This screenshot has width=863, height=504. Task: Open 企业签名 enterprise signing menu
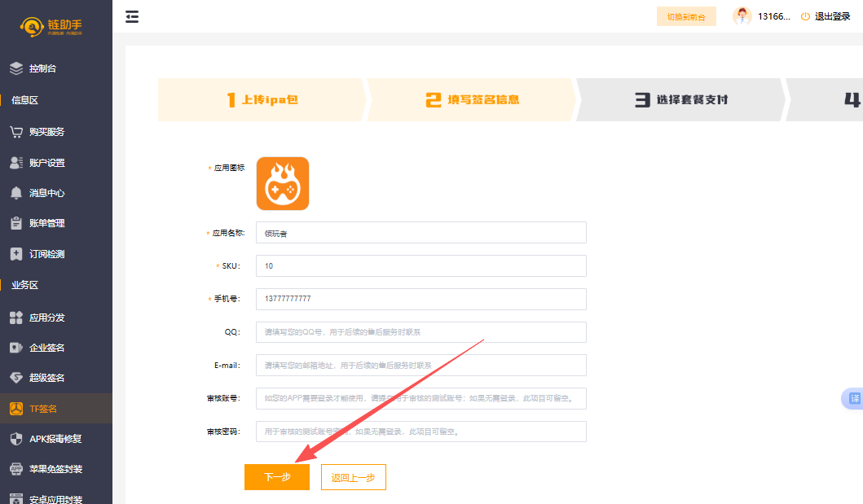click(46, 348)
